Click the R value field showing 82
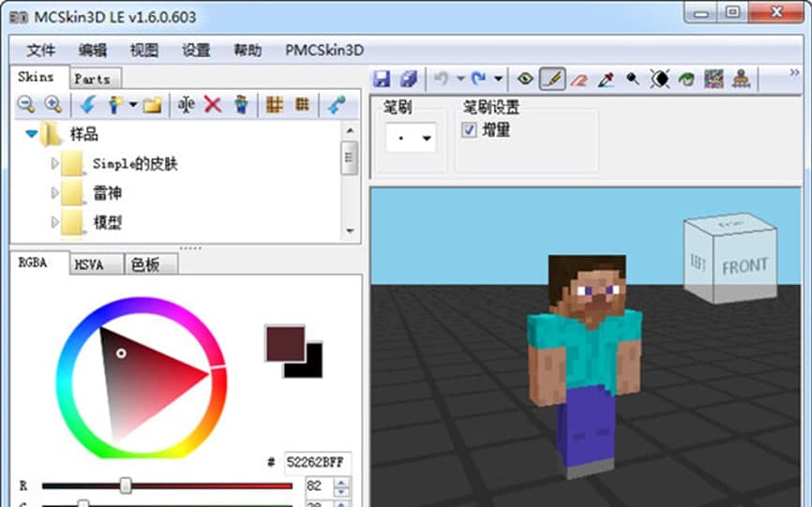Image resolution: width=812 pixels, height=507 pixels. tap(319, 485)
